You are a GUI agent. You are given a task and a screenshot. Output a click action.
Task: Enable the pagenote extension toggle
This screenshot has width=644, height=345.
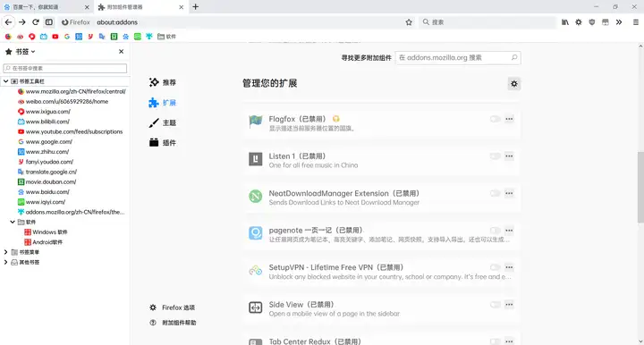click(496, 230)
